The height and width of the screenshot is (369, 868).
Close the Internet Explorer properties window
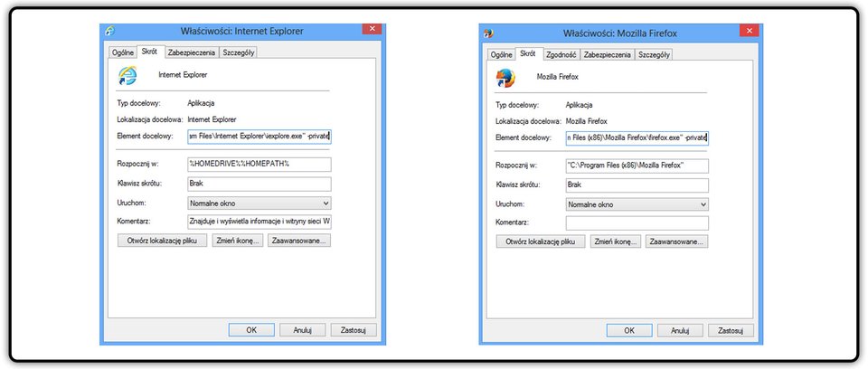pos(372,29)
